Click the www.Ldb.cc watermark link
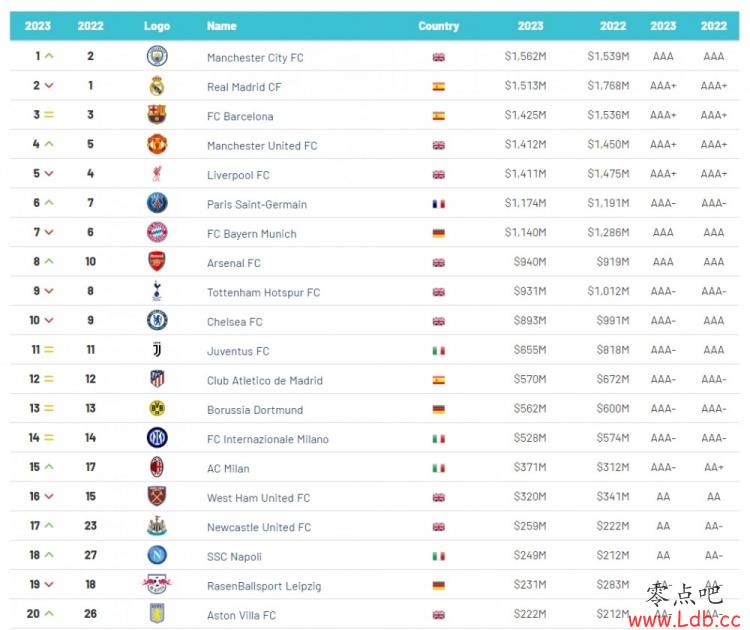 coord(684,620)
